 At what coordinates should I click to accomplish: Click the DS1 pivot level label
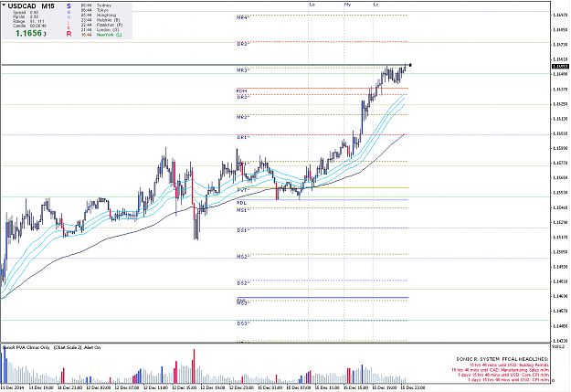(243, 230)
